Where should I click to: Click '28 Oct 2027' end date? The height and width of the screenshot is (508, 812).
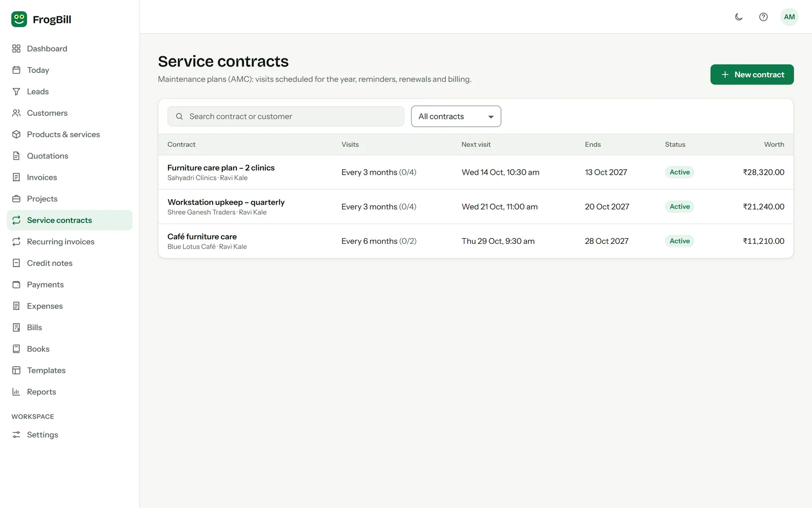click(x=606, y=241)
